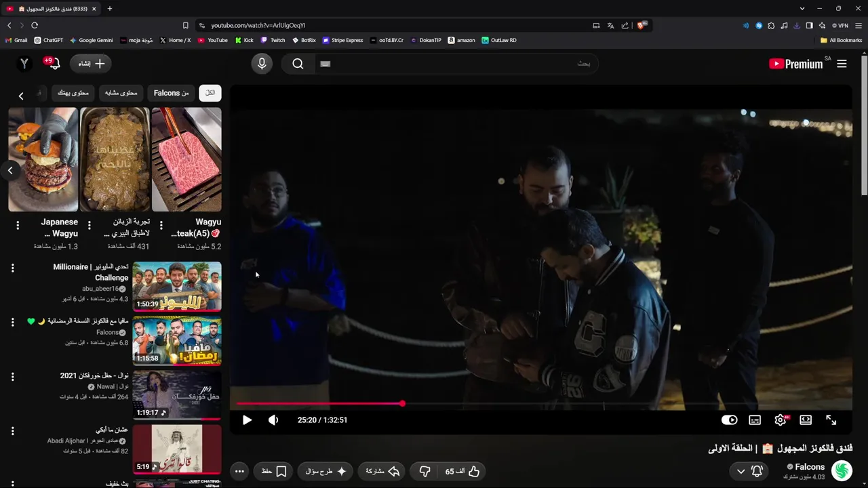Open the نوال حفل خورفكان 2021 thumbnail
Viewport: 868px width, 488px height.
[177, 394]
